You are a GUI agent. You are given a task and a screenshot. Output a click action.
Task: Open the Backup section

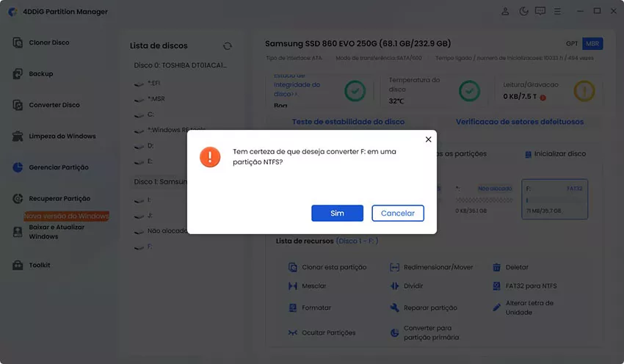point(41,73)
